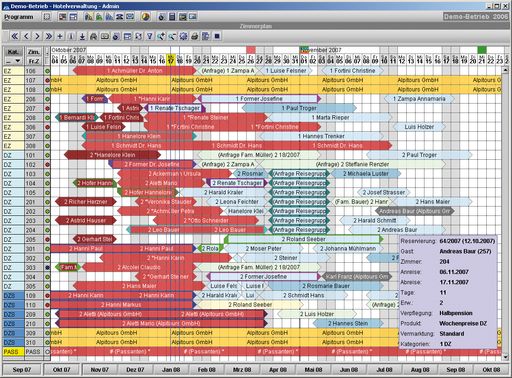
Task: Toggle status indicator for room 306
Action: click(x=47, y=127)
